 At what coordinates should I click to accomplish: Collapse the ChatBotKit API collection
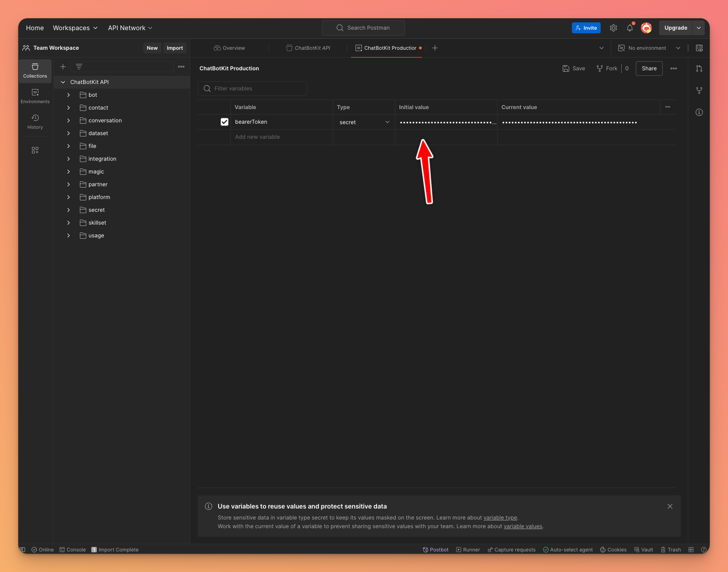point(63,82)
